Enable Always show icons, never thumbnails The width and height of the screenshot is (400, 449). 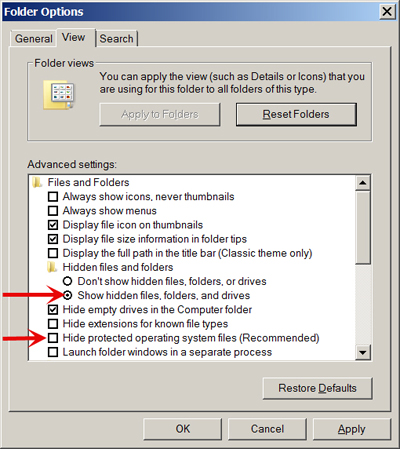coord(53,197)
